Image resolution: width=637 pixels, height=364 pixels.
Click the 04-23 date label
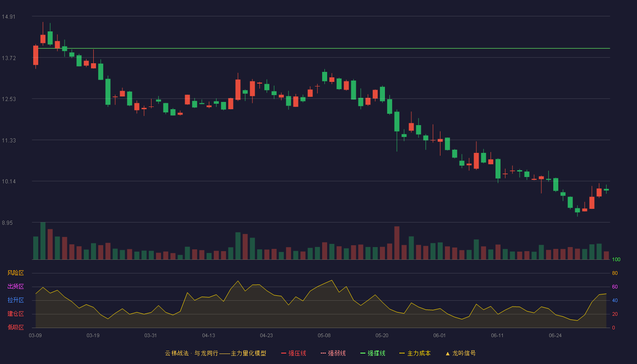coord(266,335)
